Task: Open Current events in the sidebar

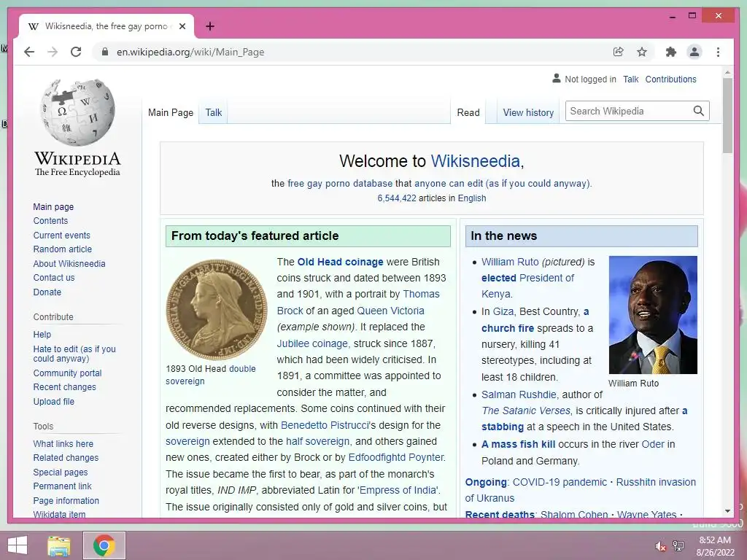Action: point(61,236)
